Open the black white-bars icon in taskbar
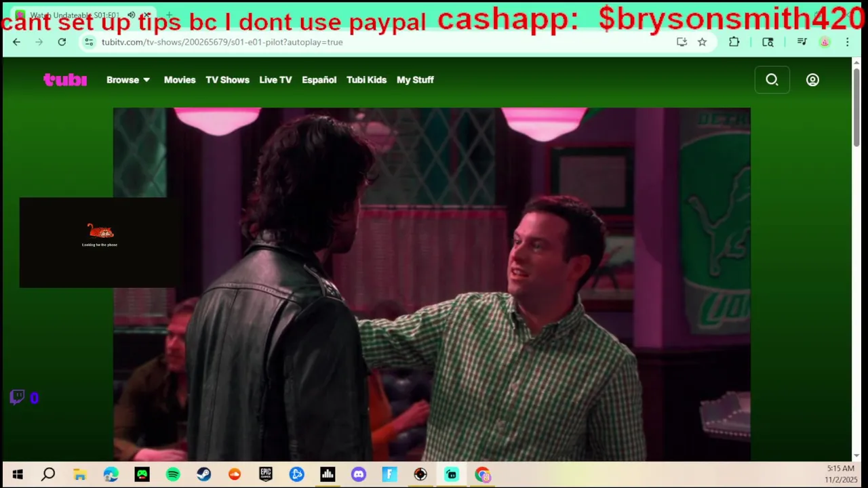868x488 pixels. pos(328,474)
